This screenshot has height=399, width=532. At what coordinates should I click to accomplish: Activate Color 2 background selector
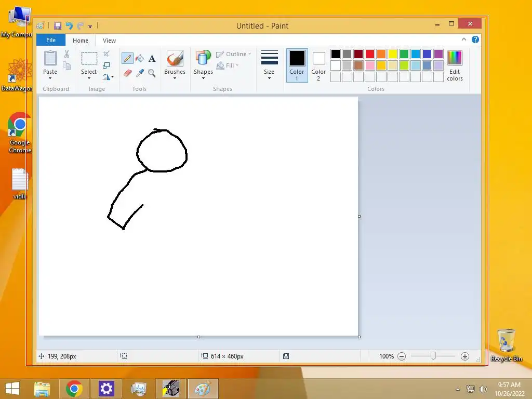pyautogui.click(x=318, y=65)
